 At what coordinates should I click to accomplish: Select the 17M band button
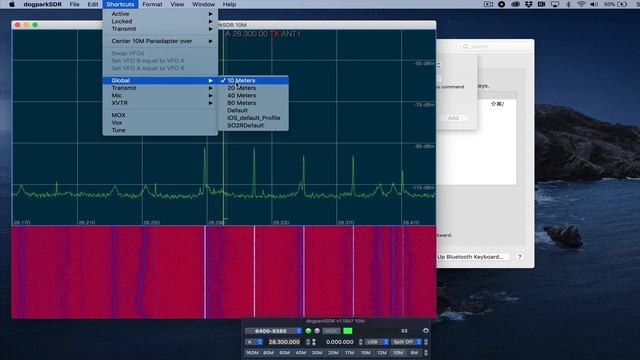point(349,353)
